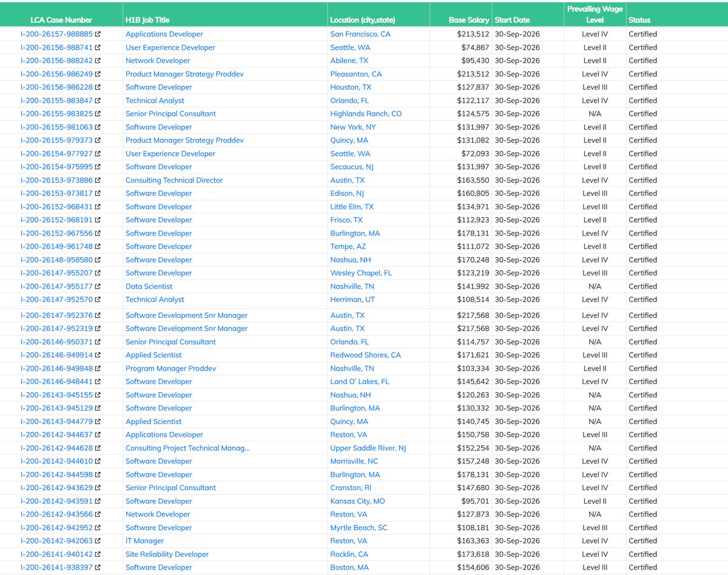Open external link icon for case I-200-26155-981063
728x575 pixels.
tap(98, 127)
